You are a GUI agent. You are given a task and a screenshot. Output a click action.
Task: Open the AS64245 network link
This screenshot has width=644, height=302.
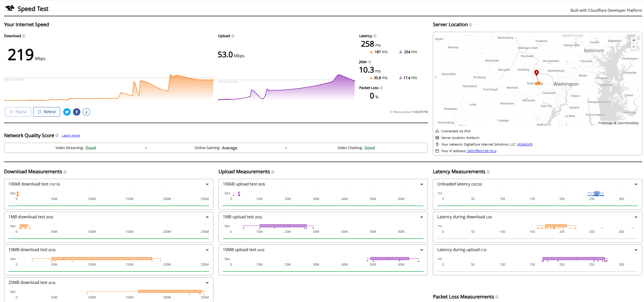525,145
